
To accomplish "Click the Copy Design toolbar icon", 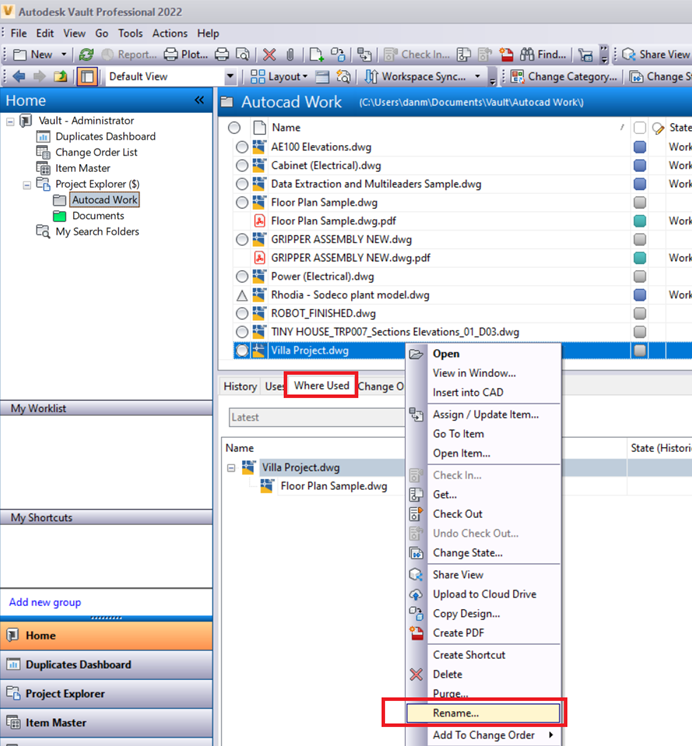I will tap(338, 55).
